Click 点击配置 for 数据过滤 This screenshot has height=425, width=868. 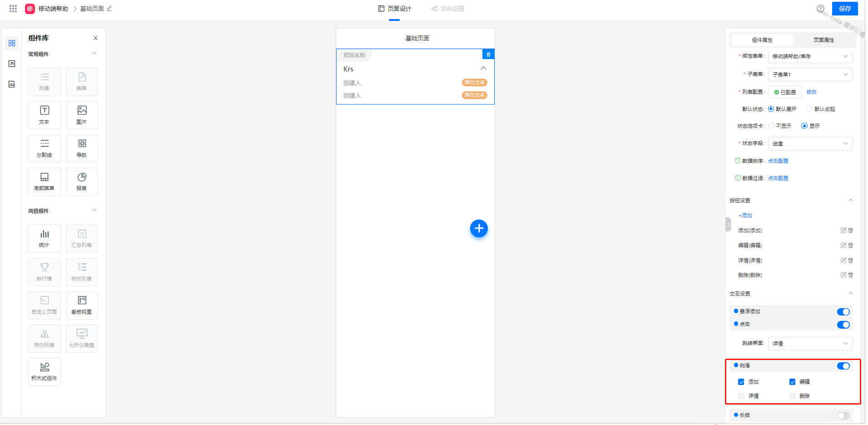[778, 178]
